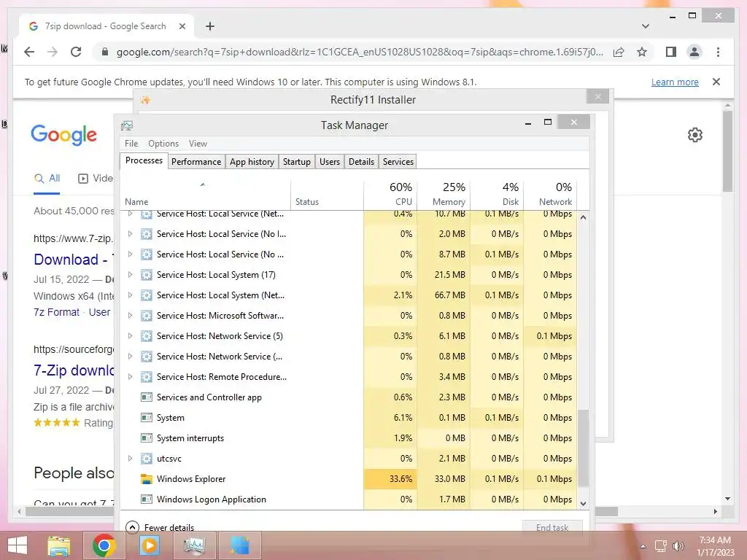Switch to the Startup tab
Viewport: 747px width, 560px height.
(x=296, y=161)
